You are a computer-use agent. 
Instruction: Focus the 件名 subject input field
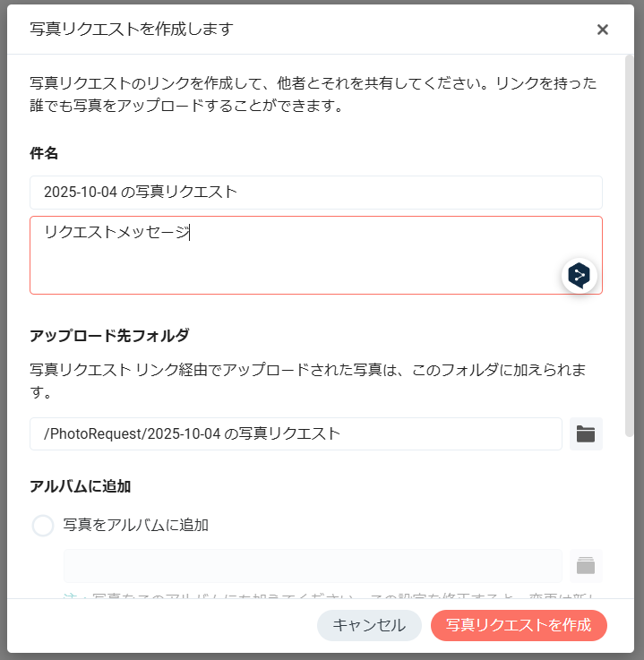tap(316, 193)
